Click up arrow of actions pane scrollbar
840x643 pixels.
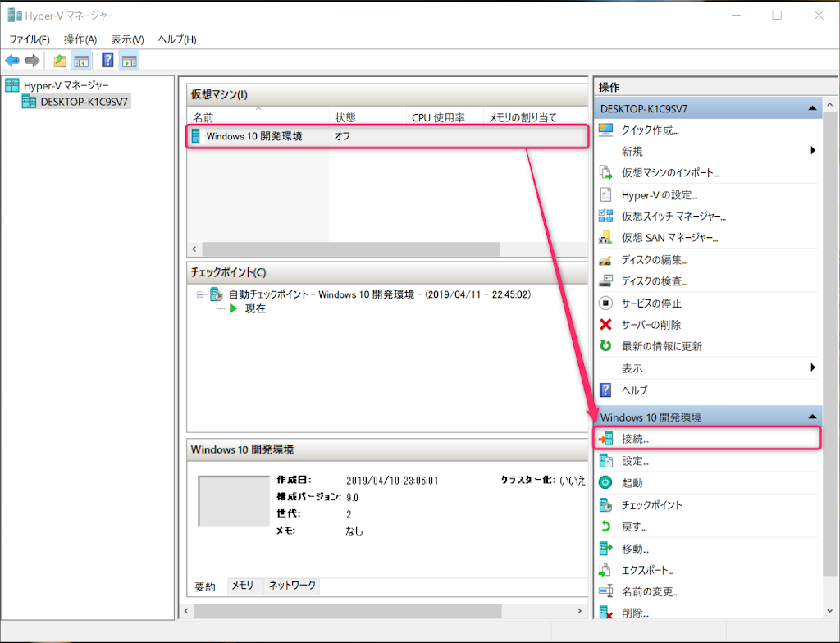click(829, 104)
